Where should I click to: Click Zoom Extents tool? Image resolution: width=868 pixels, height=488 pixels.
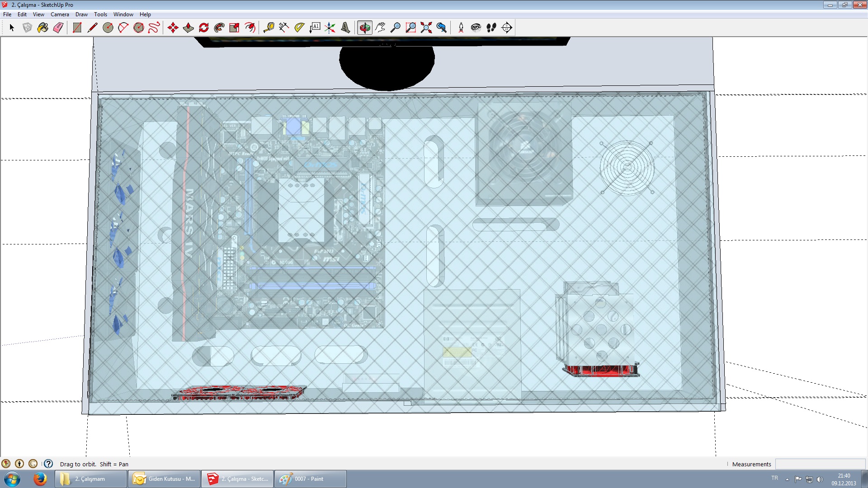426,28
